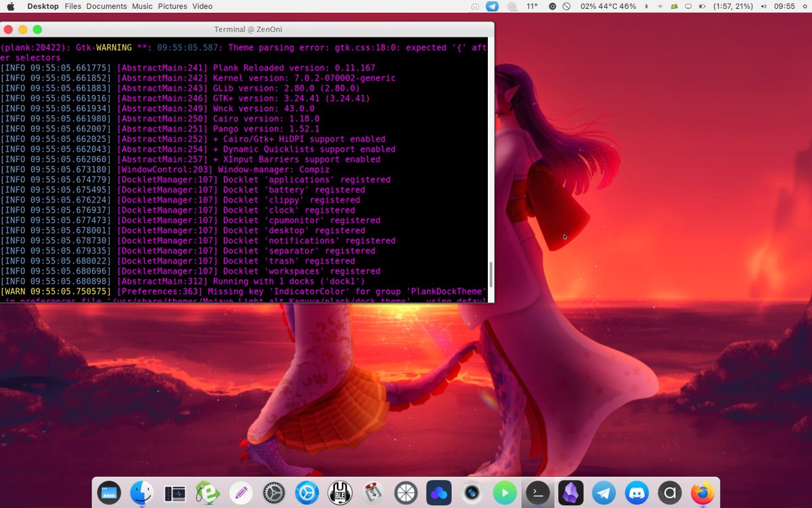Open the Pictures menu

[x=173, y=6]
